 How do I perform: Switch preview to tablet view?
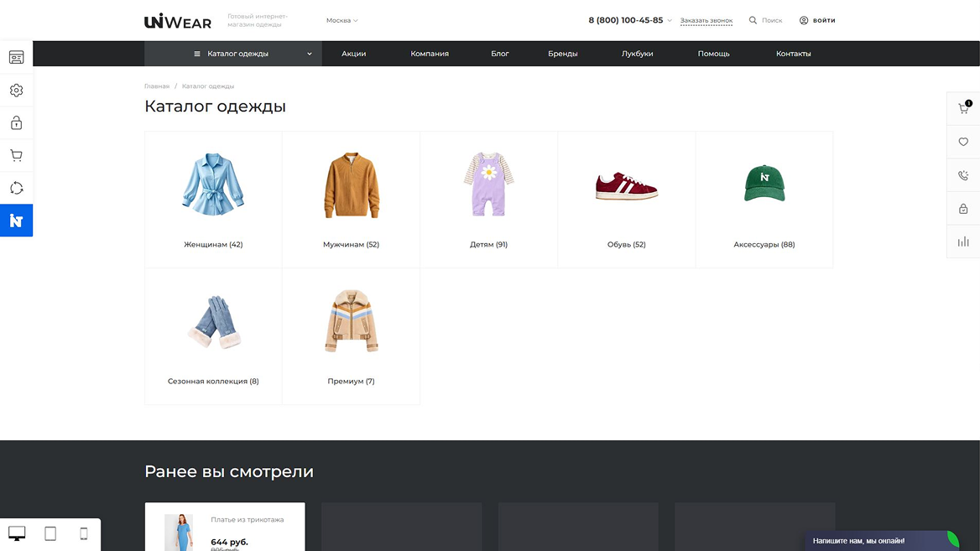point(50,533)
